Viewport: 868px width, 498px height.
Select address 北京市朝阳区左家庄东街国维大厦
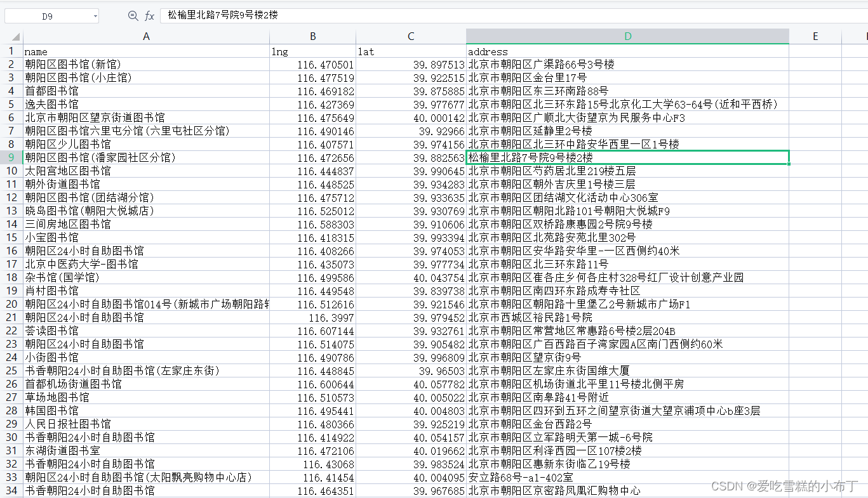(x=627, y=370)
